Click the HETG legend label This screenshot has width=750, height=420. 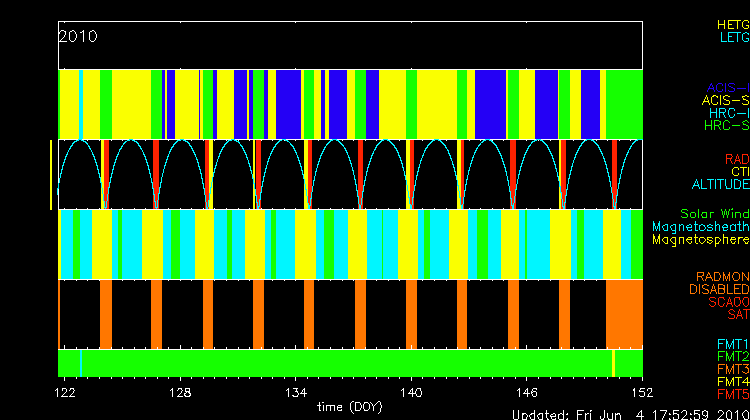pos(732,23)
